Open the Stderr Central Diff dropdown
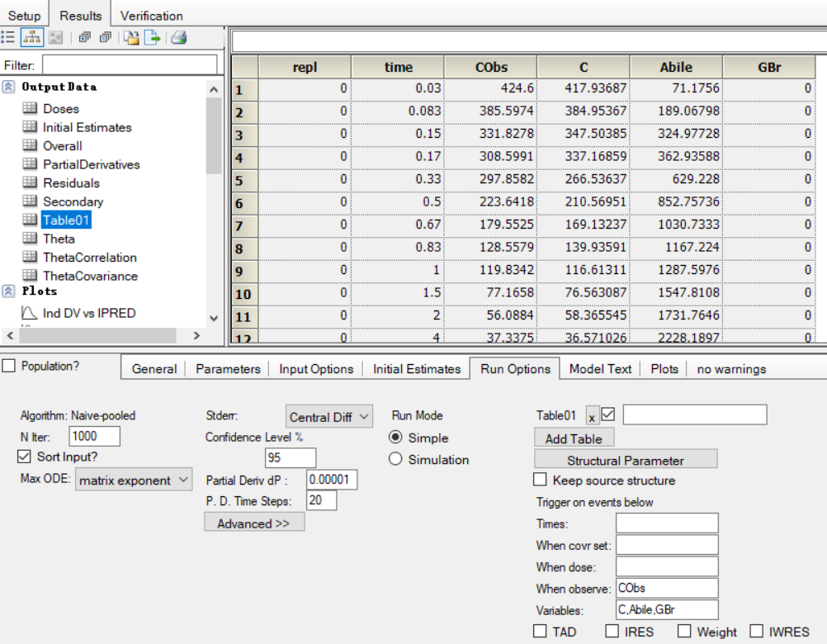Screen dimensions: 827x644 pyautogui.click(x=329, y=417)
